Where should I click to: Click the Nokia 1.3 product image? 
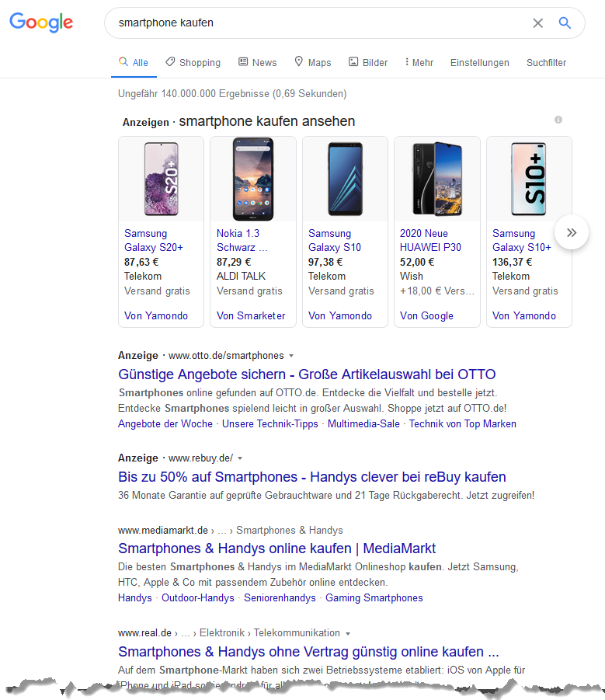pos(253,179)
